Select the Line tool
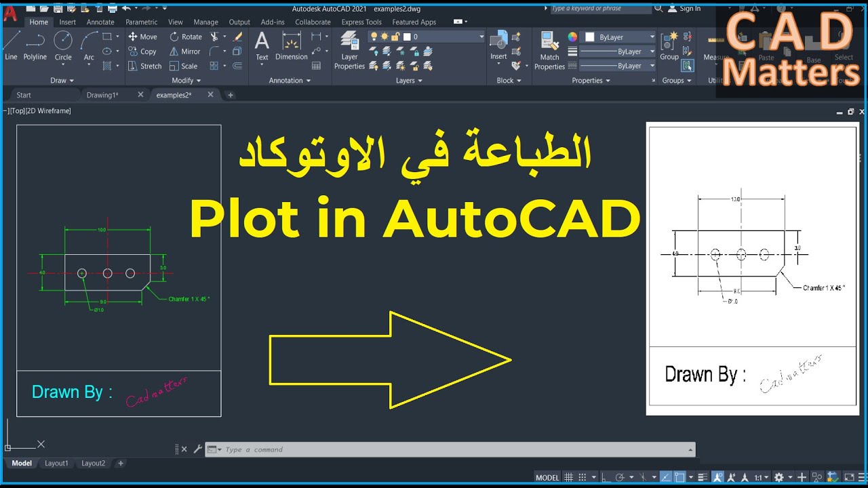Image resolution: width=868 pixels, height=488 pixels. click(x=11, y=46)
